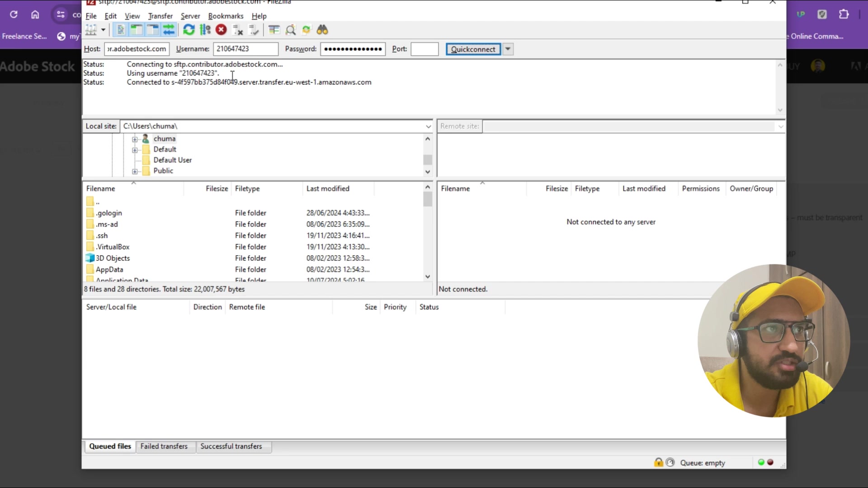Screen dimensions: 868x488
Task: Open the Local site path dropdown
Action: click(428, 127)
